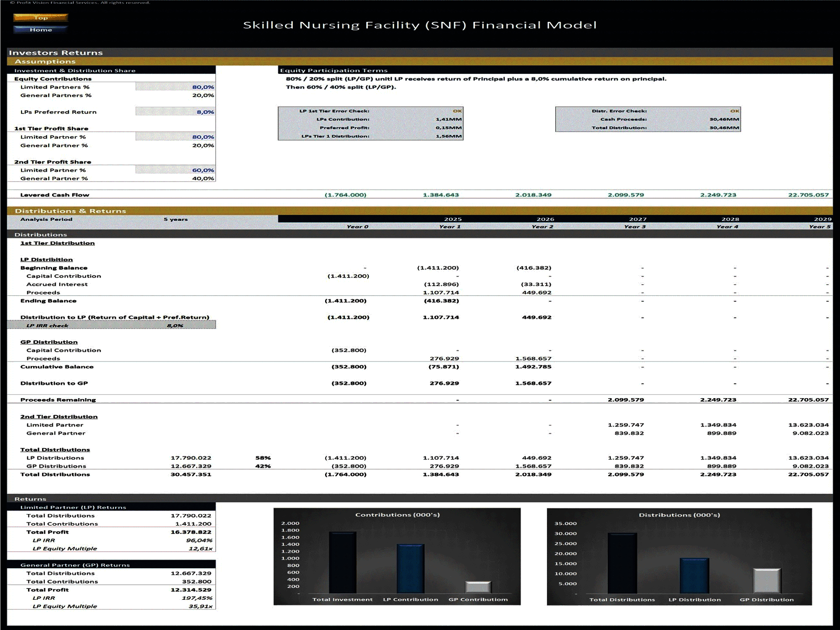
Task: Change the Analysis Period value of 5 years
Action: coord(175,219)
